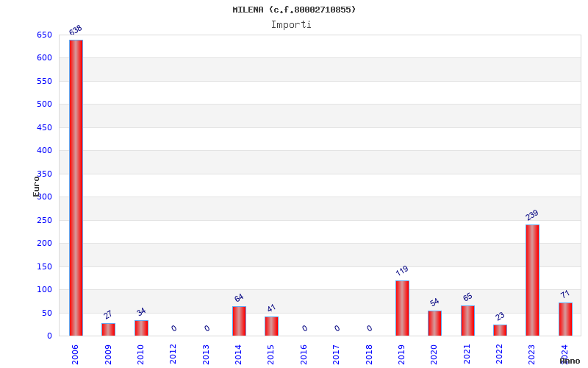588x368 pixels.
Task: Click the data label 65
Action: (x=467, y=297)
